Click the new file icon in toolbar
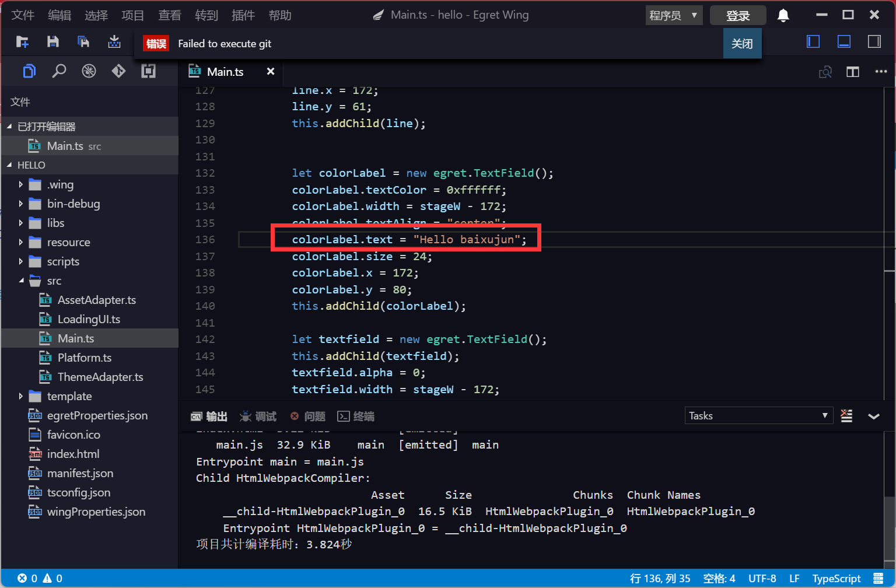Screen dimensions: 896x588 (x=22, y=41)
